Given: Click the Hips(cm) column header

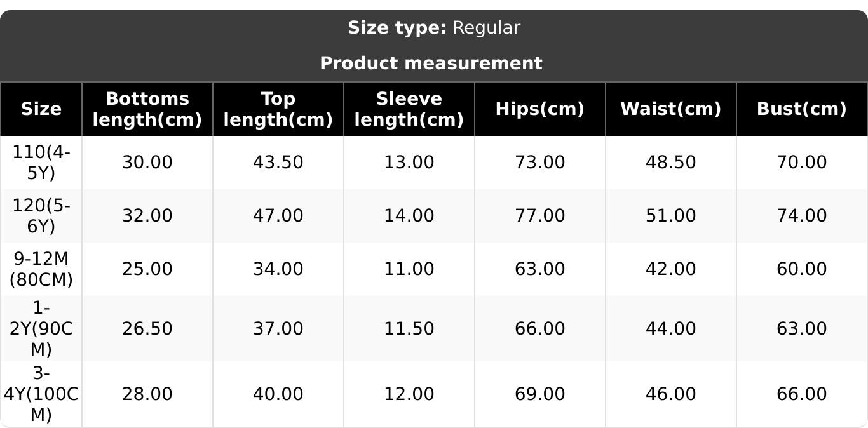Looking at the screenshot, I should click(539, 109).
